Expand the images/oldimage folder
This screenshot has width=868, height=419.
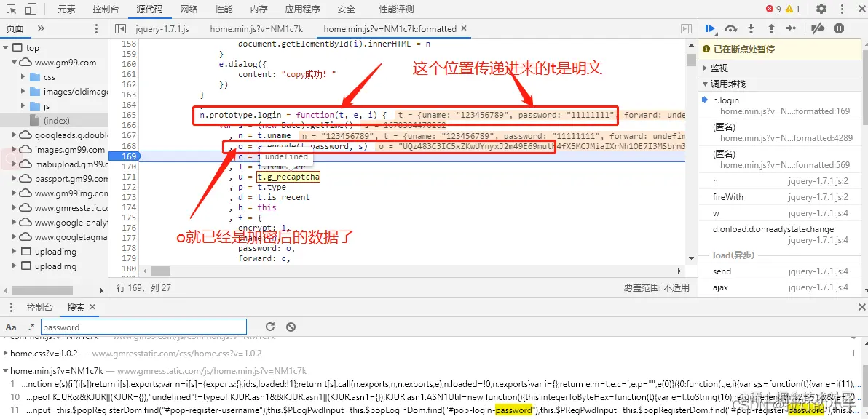[23, 91]
